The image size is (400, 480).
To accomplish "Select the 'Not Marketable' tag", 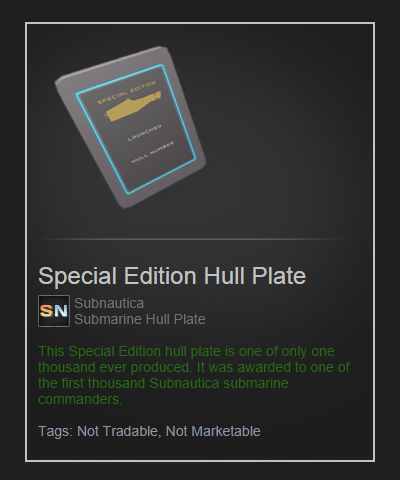I will click(x=213, y=431).
